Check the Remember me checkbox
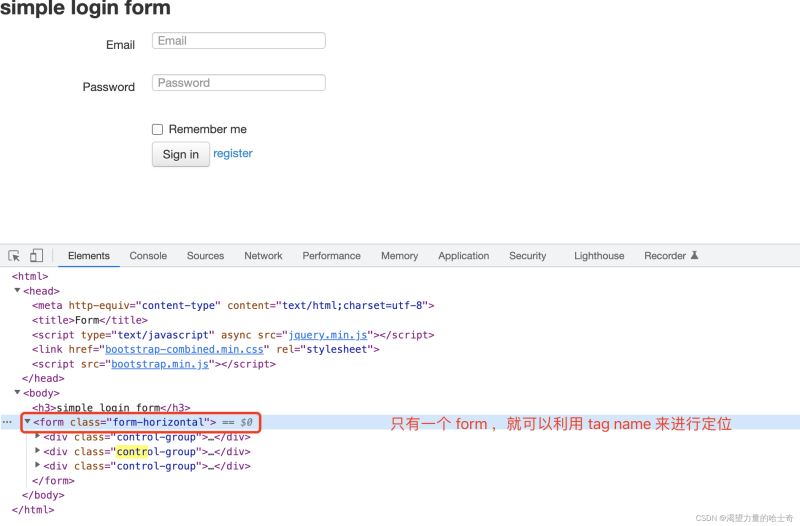 pyautogui.click(x=157, y=129)
